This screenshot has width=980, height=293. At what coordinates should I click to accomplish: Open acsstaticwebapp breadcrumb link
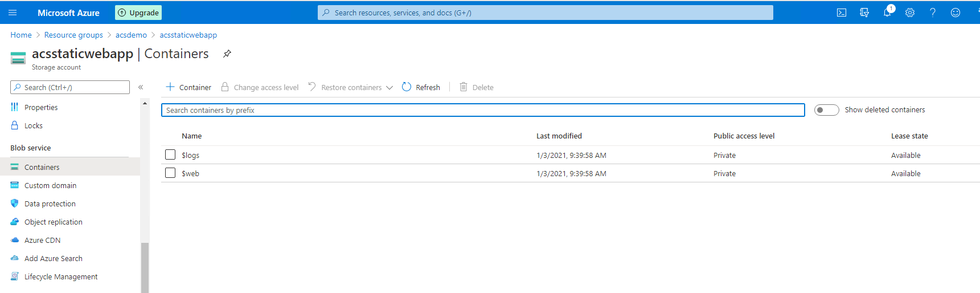(188, 35)
